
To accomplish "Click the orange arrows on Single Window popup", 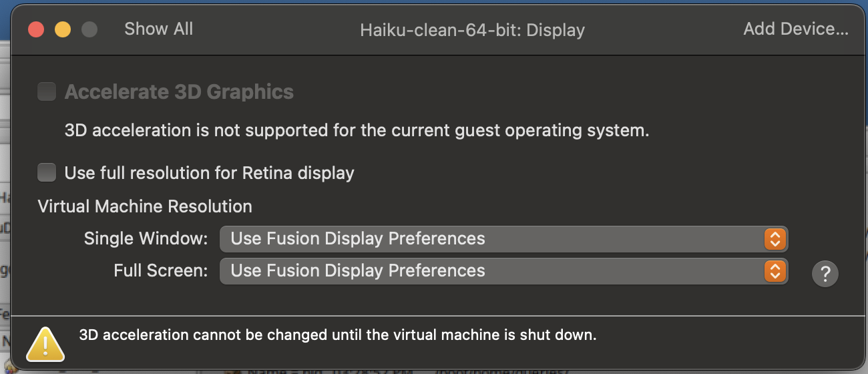I will 775,238.
